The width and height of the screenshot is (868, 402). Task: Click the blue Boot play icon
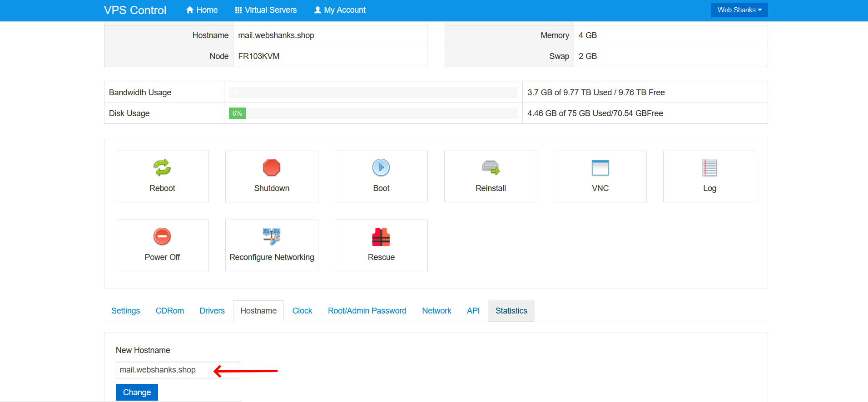coord(381,167)
